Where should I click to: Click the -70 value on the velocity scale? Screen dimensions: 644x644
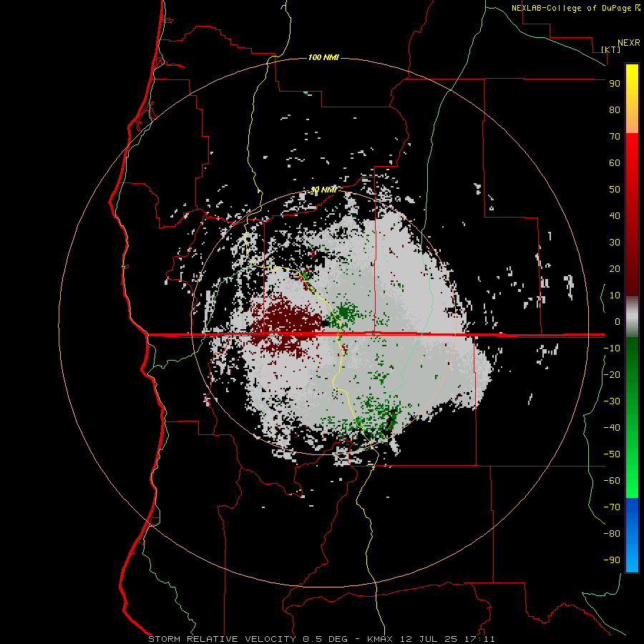click(612, 507)
